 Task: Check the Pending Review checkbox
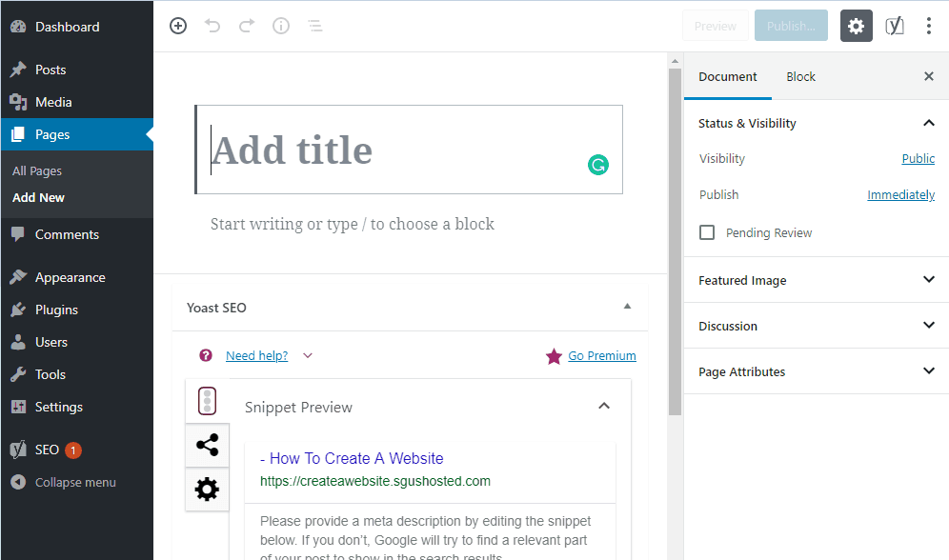point(707,232)
